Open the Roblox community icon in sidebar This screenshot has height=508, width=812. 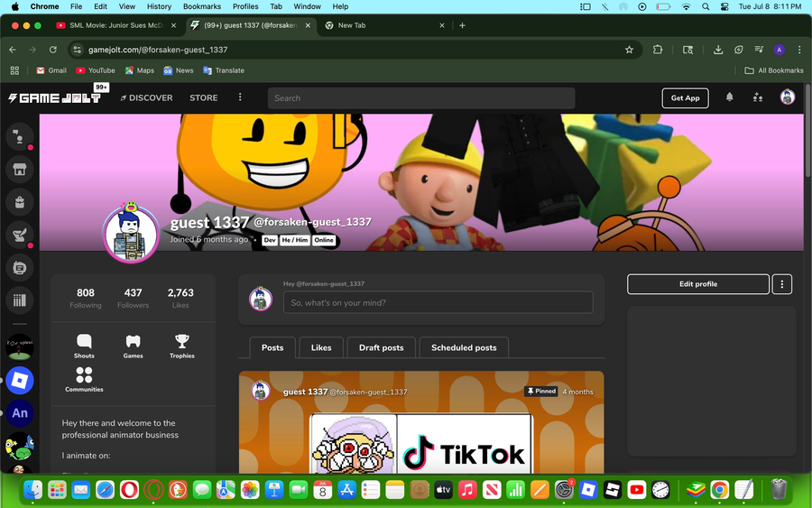[20, 381]
